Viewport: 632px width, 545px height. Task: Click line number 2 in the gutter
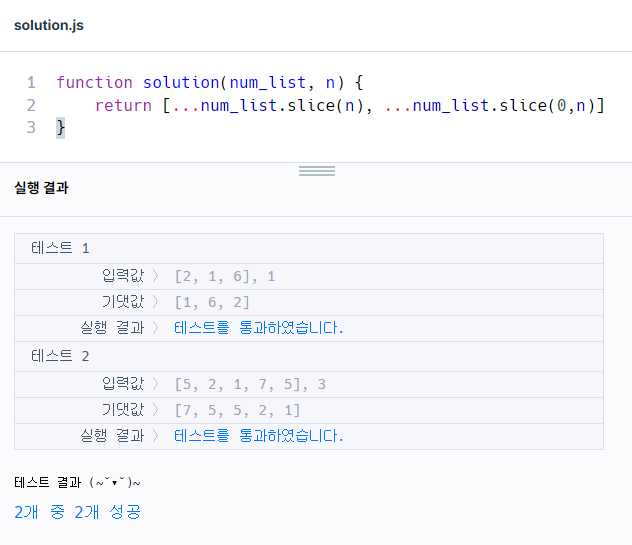point(31,106)
